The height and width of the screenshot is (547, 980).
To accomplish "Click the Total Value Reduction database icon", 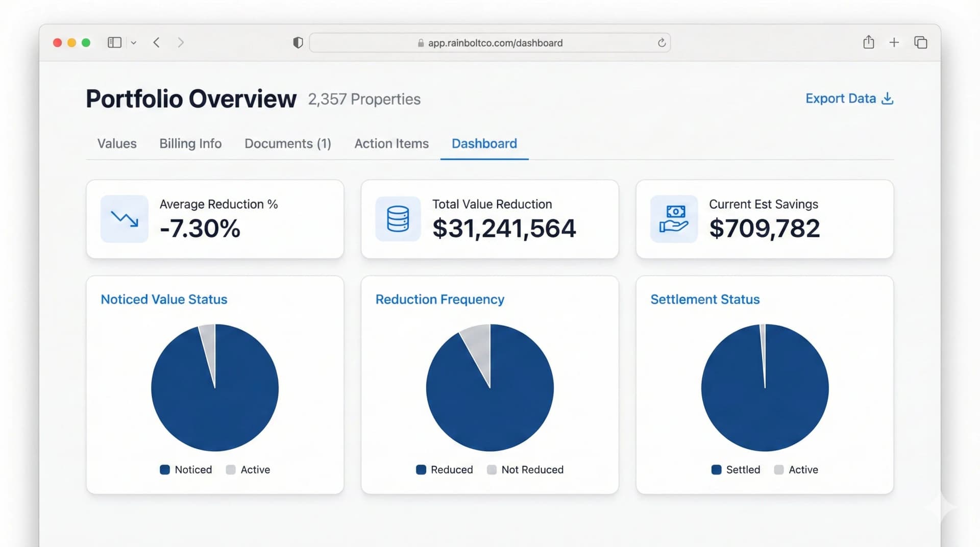I will pyautogui.click(x=398, y=218).
